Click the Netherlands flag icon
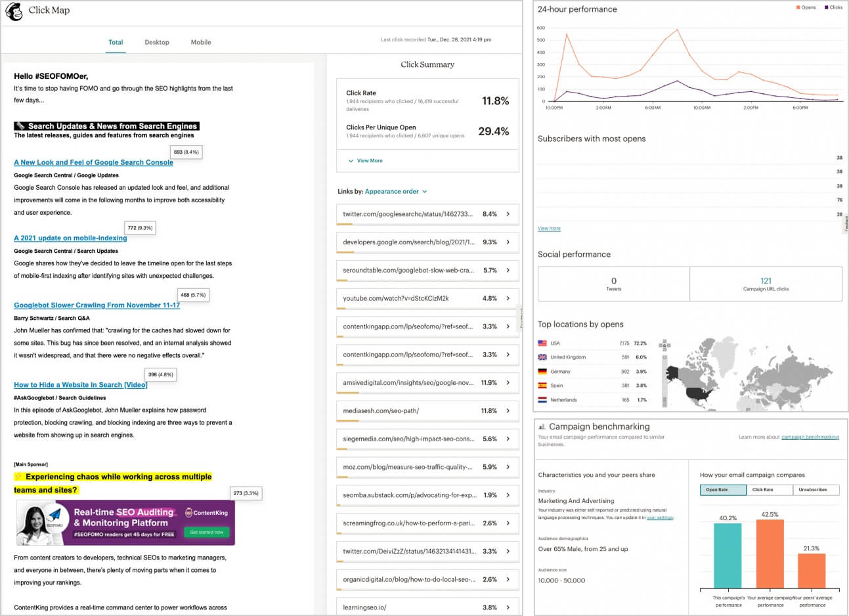 542,399
